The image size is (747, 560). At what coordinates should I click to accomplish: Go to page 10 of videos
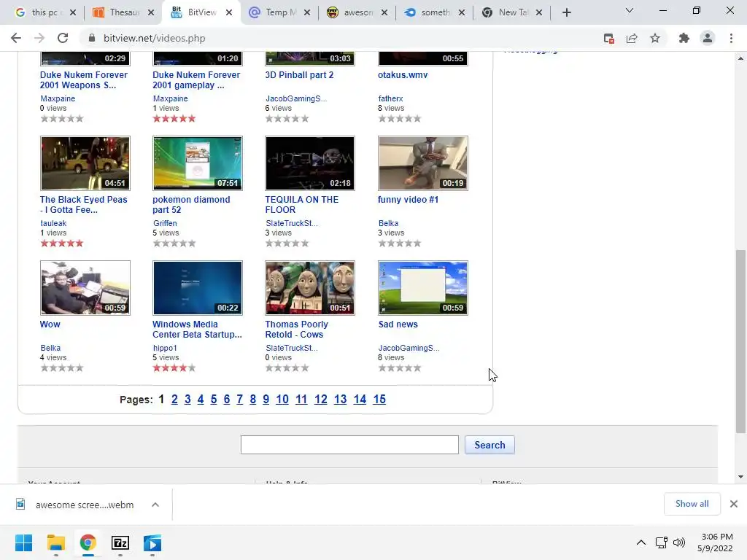coord(282,400)
